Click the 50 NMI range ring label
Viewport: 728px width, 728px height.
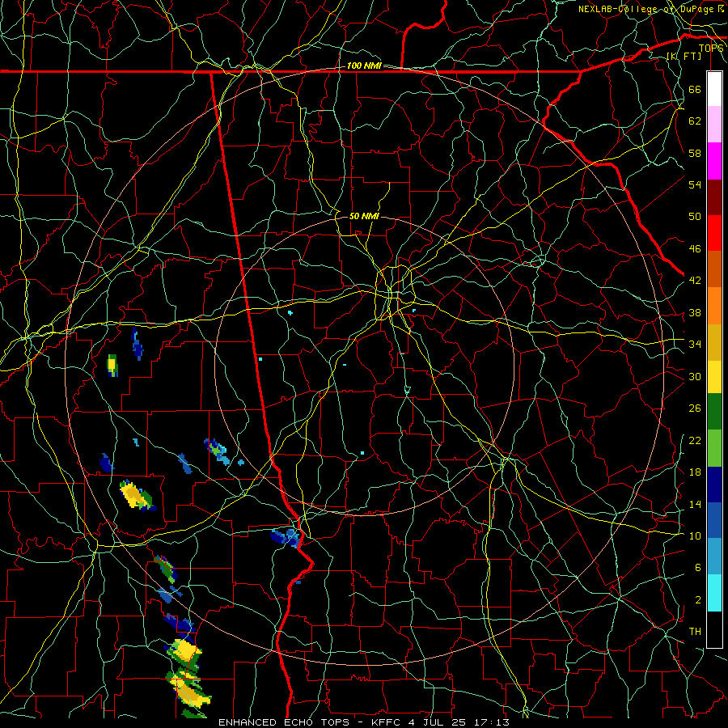point(364,216)
